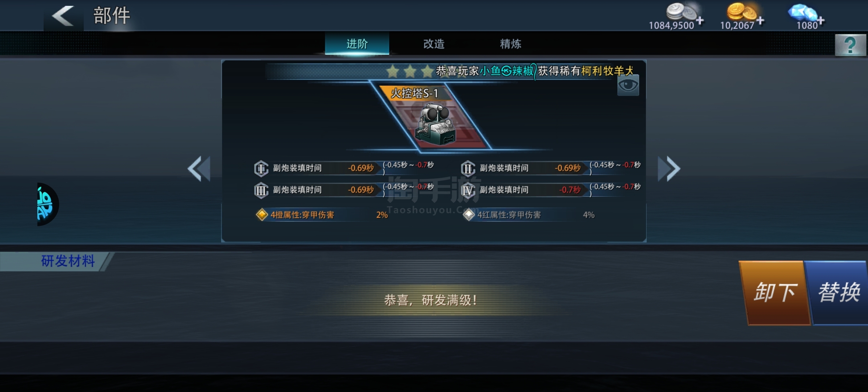Screen dimensions: 868x392
Task: Add more gold coins with plus icon
Action: pyautogui.click(x=760, y=21)
